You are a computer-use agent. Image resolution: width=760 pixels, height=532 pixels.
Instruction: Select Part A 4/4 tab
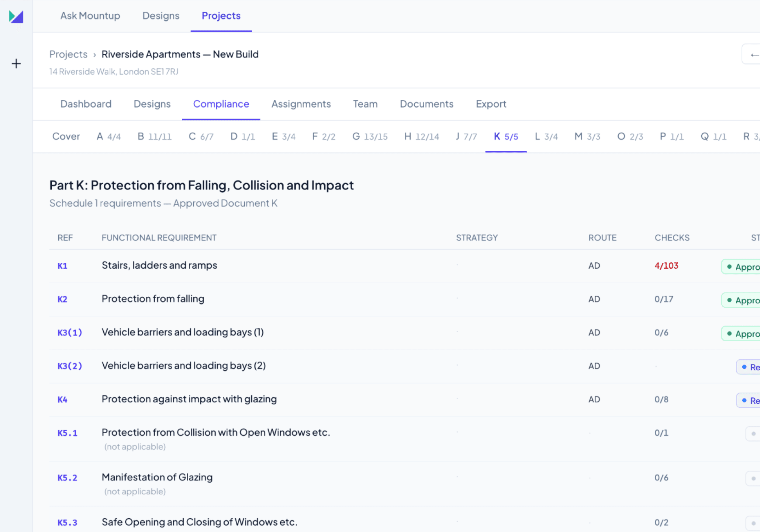tap(109, 136)
